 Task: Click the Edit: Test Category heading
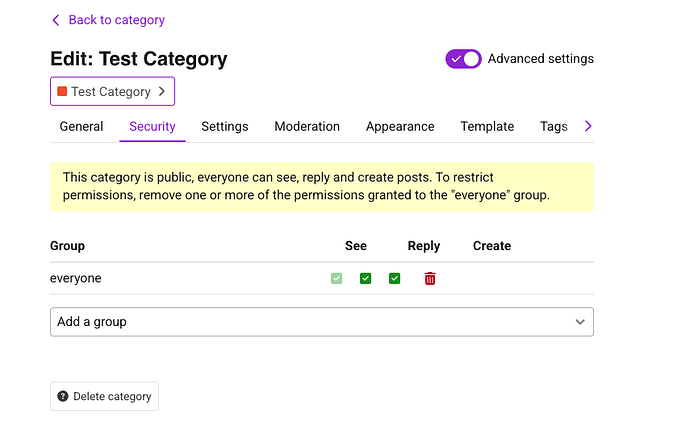point(139,59)
